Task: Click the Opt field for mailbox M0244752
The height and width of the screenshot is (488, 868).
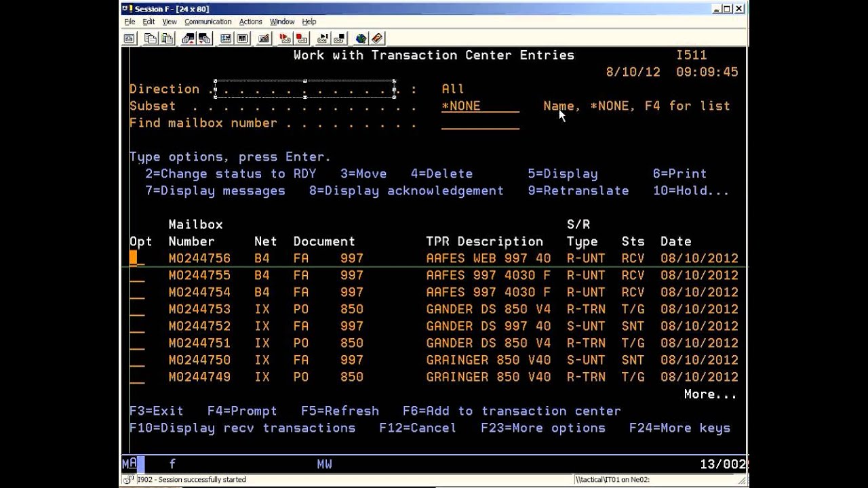Action: click(x=137, y=327)
